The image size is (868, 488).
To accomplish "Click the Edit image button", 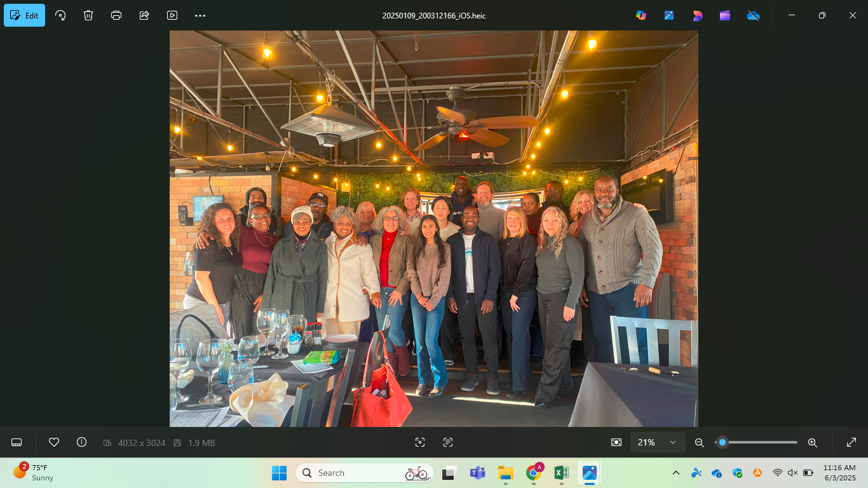I will coord(25,15).
